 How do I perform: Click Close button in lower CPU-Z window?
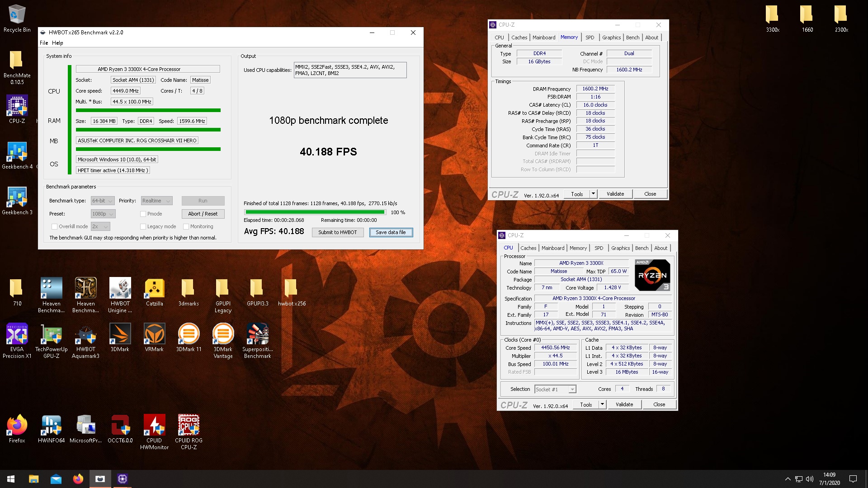(659, 404)
